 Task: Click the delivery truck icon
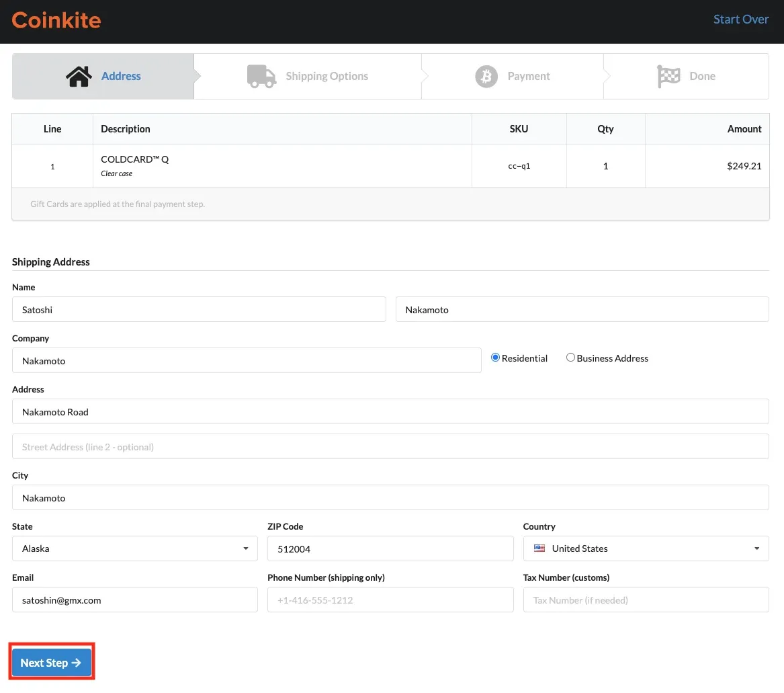(261, 76)
